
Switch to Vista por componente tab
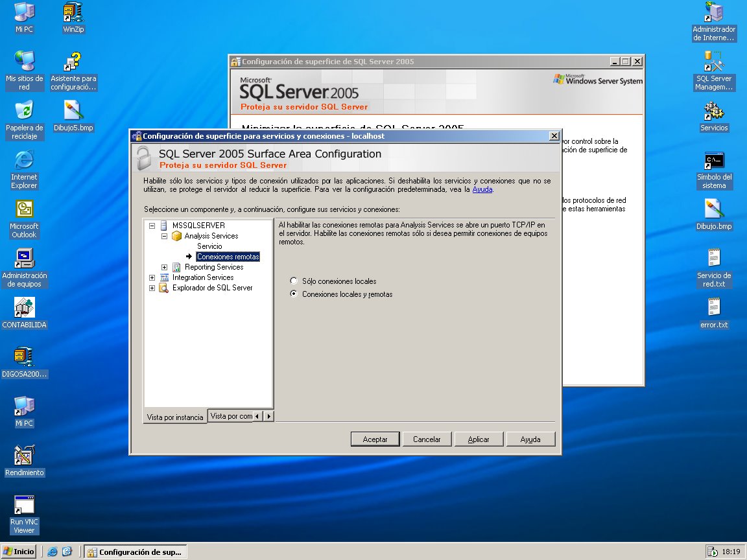(x=231, y=416)
